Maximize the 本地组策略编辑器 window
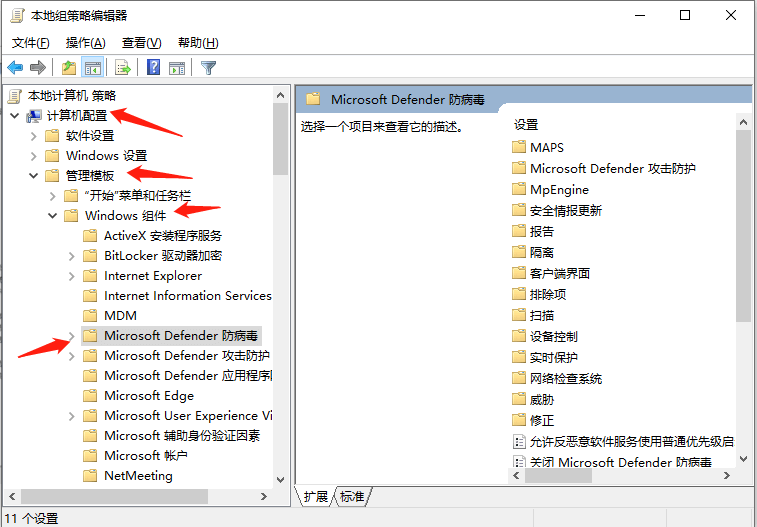 point(685,15)
